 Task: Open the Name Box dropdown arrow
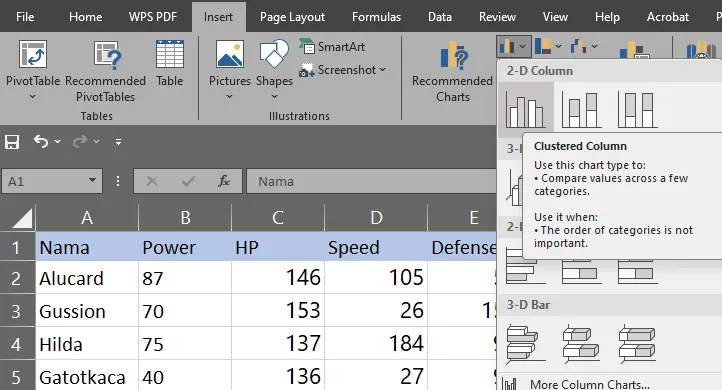(x=93, y=180)
